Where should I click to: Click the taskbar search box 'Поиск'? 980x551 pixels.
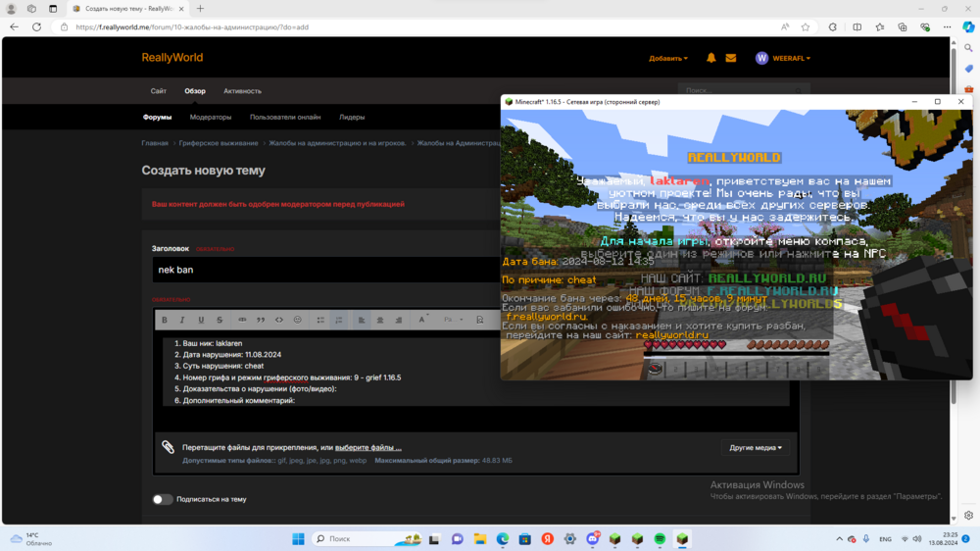[x=367, y=538]
